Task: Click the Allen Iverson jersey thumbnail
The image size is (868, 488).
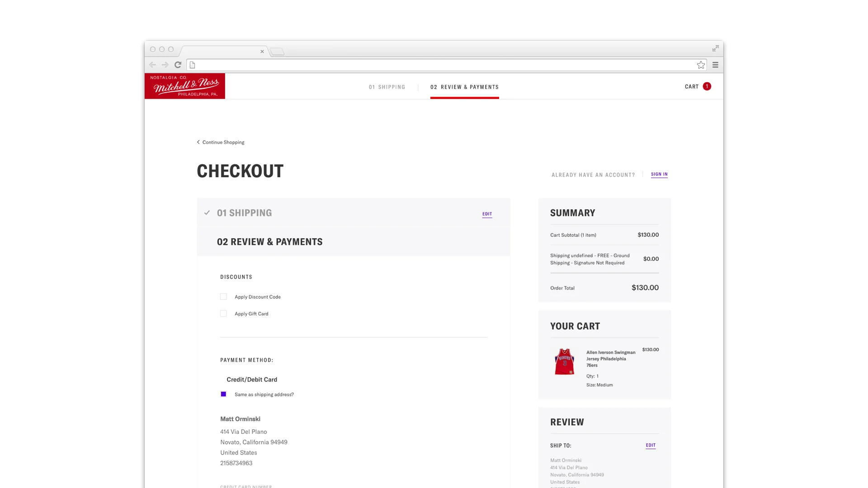Action: click(x=564, y=361)
